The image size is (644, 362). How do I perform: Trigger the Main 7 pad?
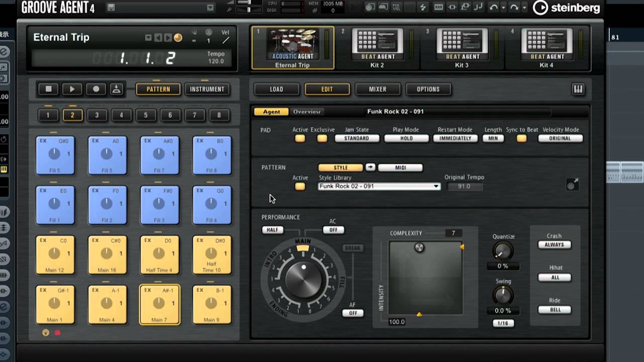[159, 305]
